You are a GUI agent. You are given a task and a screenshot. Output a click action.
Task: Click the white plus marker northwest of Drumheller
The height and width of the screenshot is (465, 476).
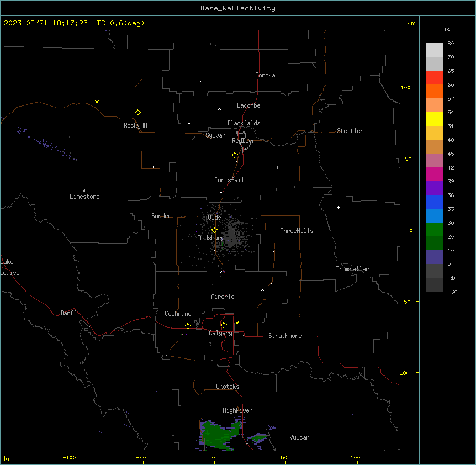(338, 207)
